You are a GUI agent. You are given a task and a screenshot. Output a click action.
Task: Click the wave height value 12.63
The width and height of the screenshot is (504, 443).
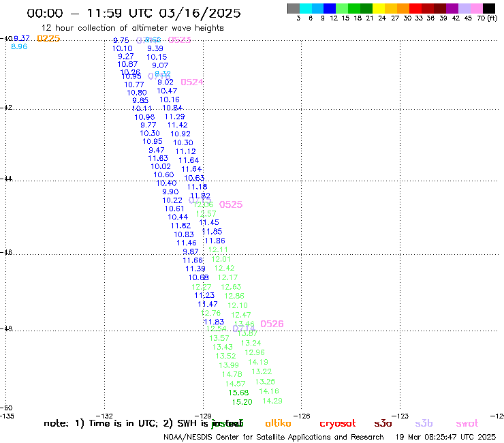coord(231,287)
